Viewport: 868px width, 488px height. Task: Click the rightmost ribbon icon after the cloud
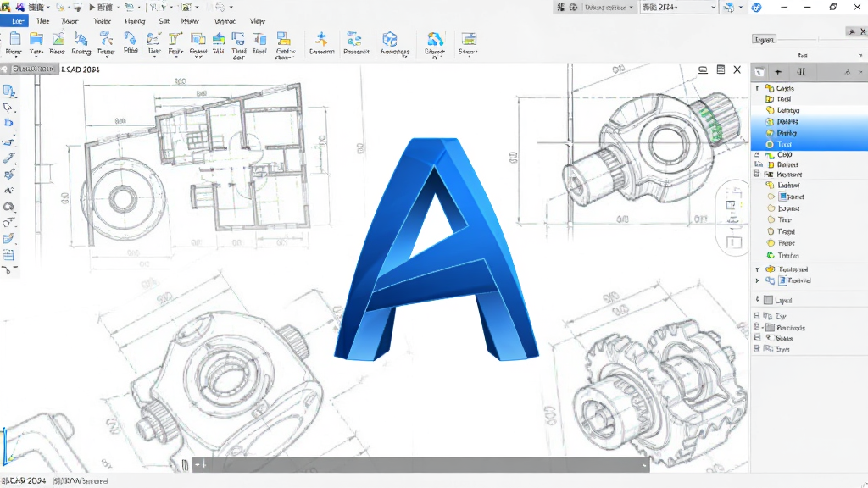click(x=469, y=39)
